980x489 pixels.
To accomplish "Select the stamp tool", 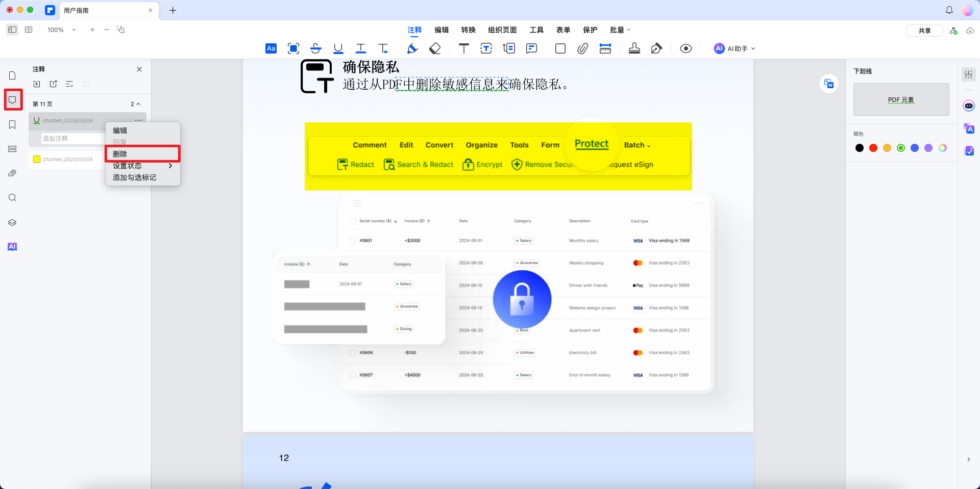I will point(634,48).
